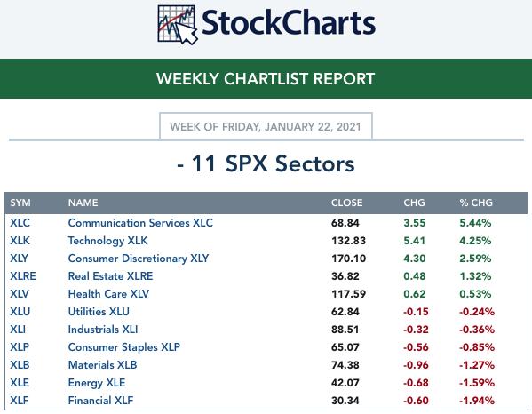Select the XLRE ticker symbol

23,276
